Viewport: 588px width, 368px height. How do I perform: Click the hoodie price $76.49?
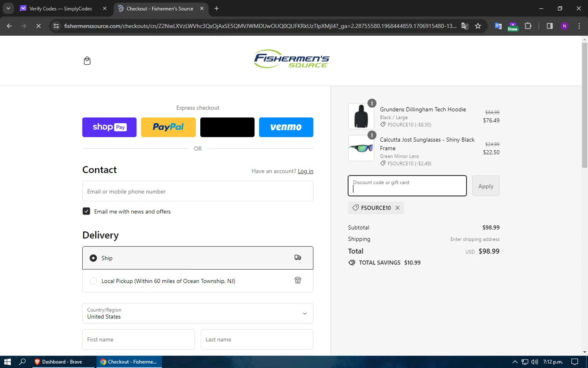click(x=491, y=120)
